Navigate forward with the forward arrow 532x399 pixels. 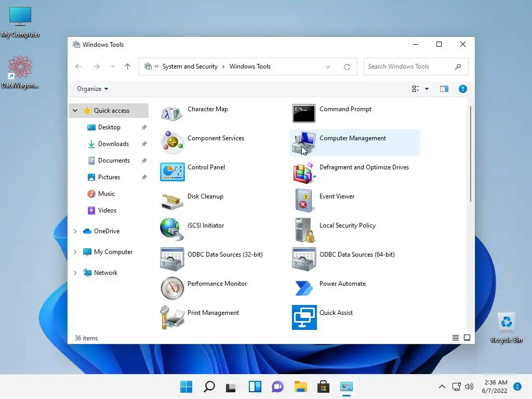click(96, 66)
